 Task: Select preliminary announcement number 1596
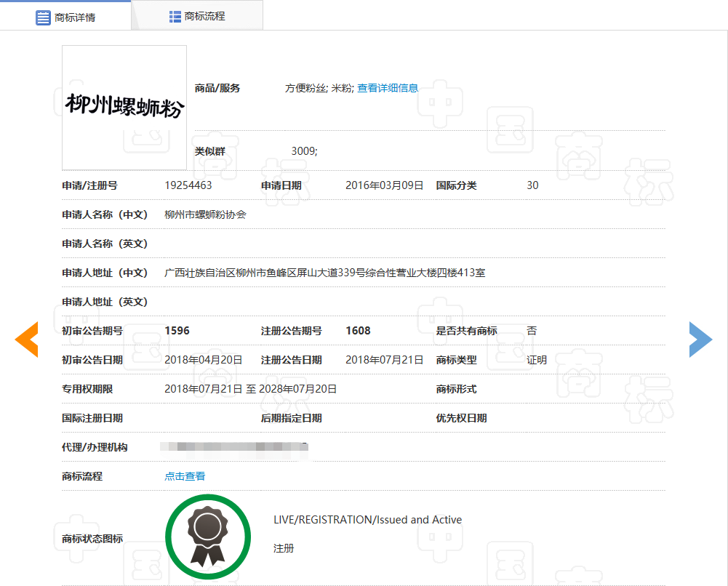point(177,331)
